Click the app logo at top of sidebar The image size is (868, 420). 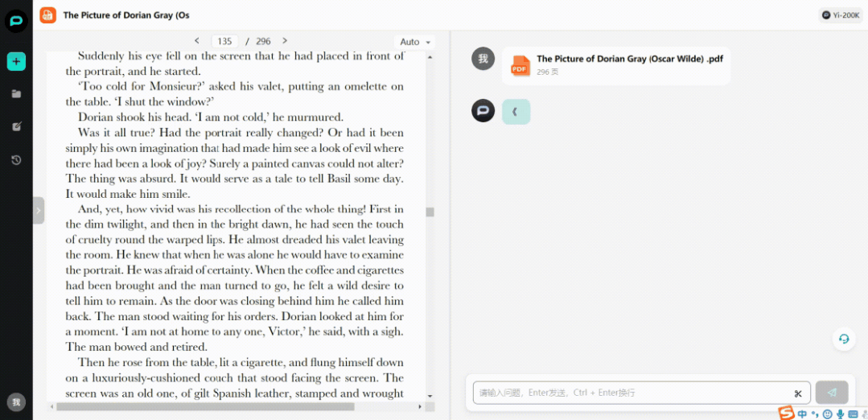(16, 21)
